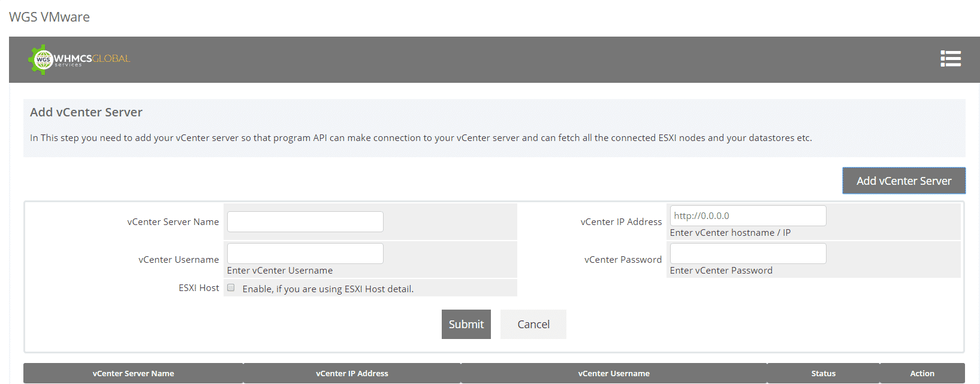Viewport: 980px width, 384px height.
Task: Click the WHMCS Global Services logo
Action: [79, 59]
